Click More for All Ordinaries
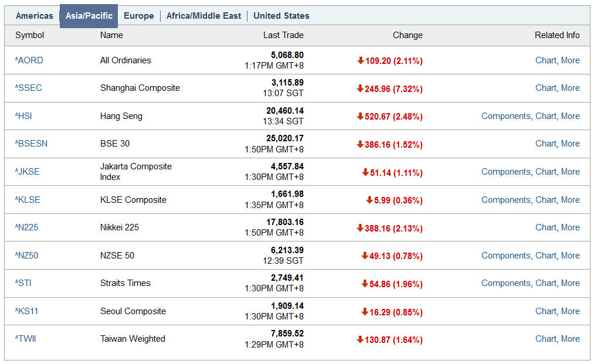 pyautogui.click(x=570, y=60)
